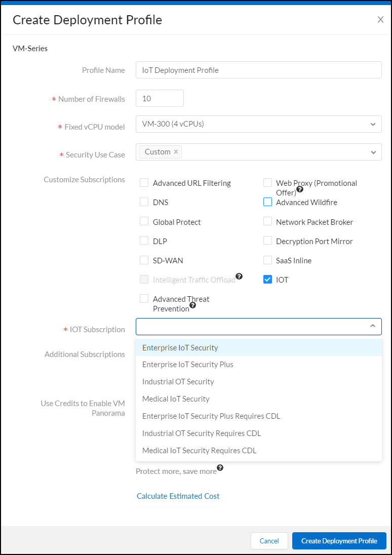Click the Calculate Estimated Cost link

178,496
